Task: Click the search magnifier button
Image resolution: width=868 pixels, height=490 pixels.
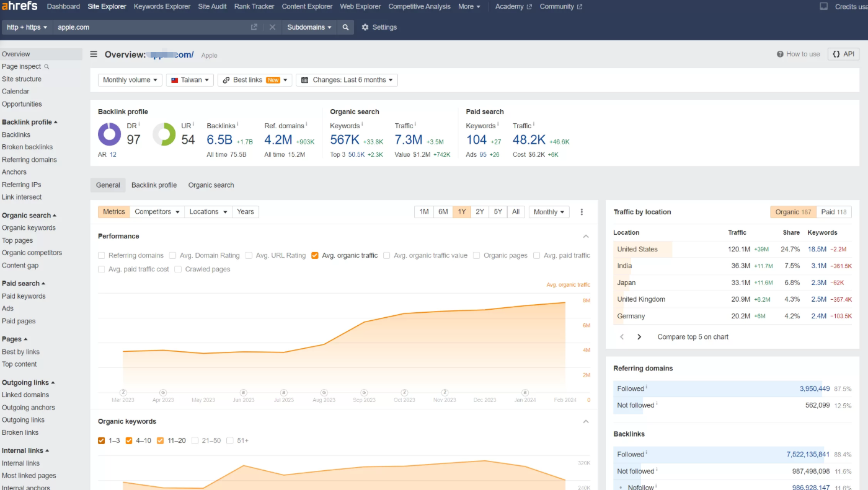Action: pyautogui.click(x=345, y=27)
